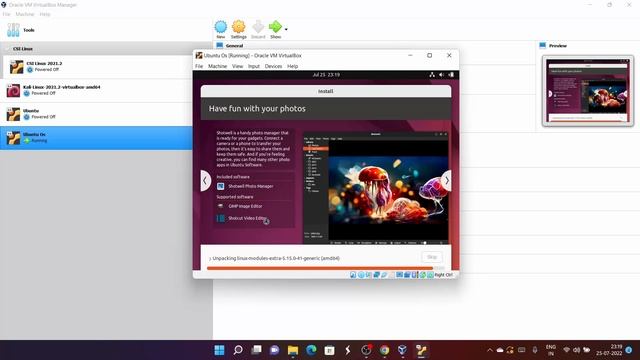Open Machine menu of the VM window

pos(218,66)
